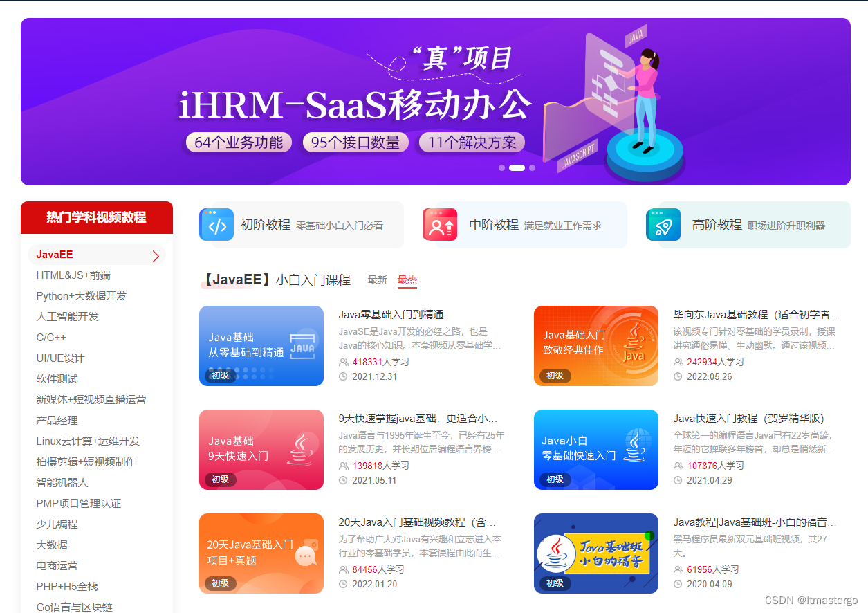Viewport: 868px width, 613px height.
Task: Open the Java基础9天快速入门 thumbnail
Action: 261,450
